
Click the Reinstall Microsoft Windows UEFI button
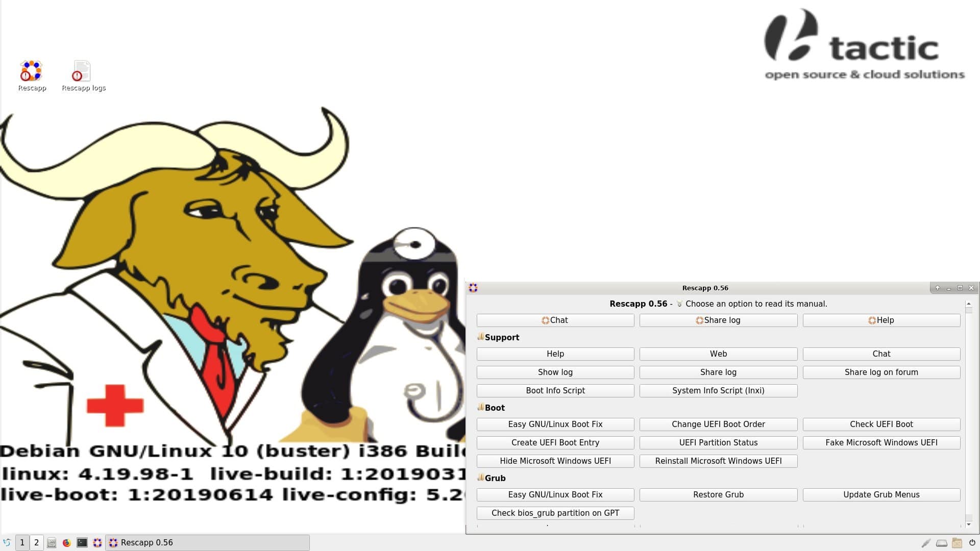(718, 461)
